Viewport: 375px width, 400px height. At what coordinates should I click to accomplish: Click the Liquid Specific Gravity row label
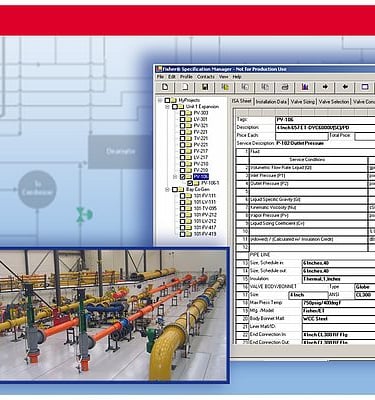(x=275, y=199)
